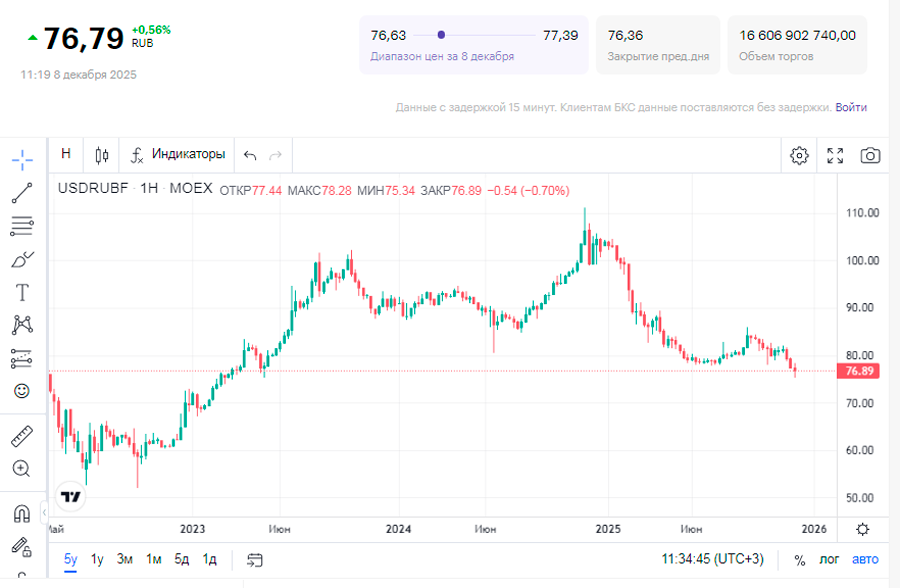
Task: Open the Индикаторы indicators dialog
Action: (x=178, y=155)
